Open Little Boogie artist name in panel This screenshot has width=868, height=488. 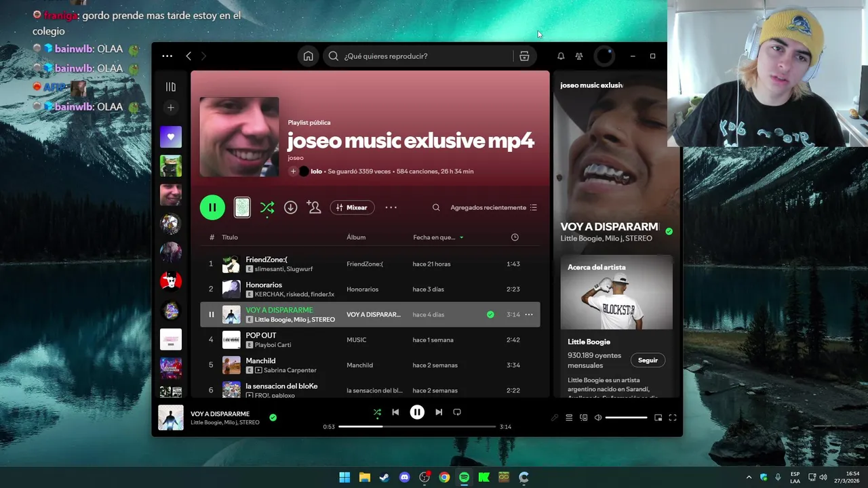coord(589,342)
